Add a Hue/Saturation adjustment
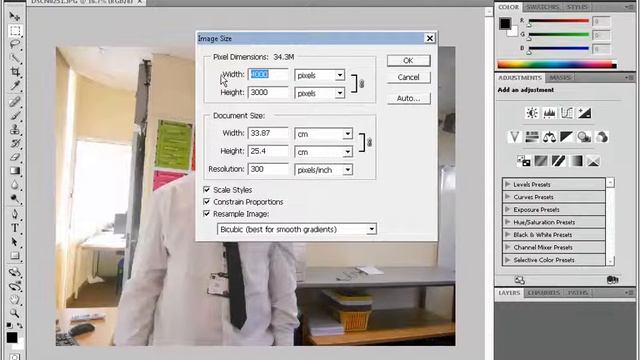This screenshot has height=360, width=640. point(532,137)
